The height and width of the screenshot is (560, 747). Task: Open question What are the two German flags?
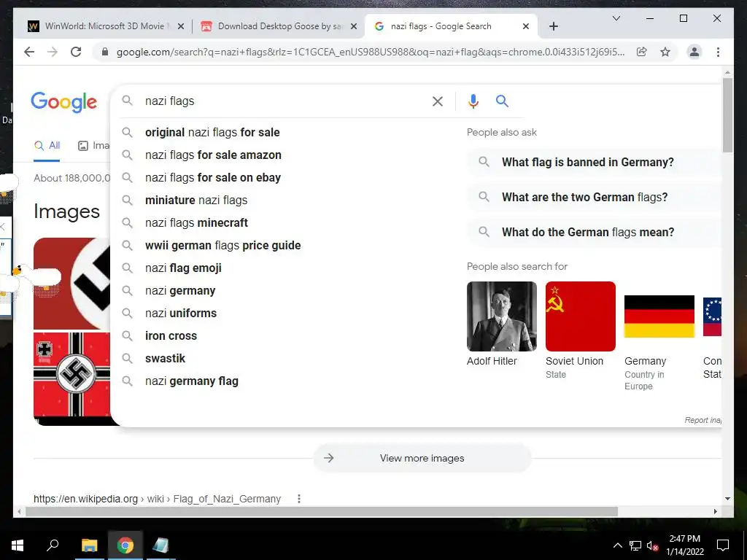[594, 197]
